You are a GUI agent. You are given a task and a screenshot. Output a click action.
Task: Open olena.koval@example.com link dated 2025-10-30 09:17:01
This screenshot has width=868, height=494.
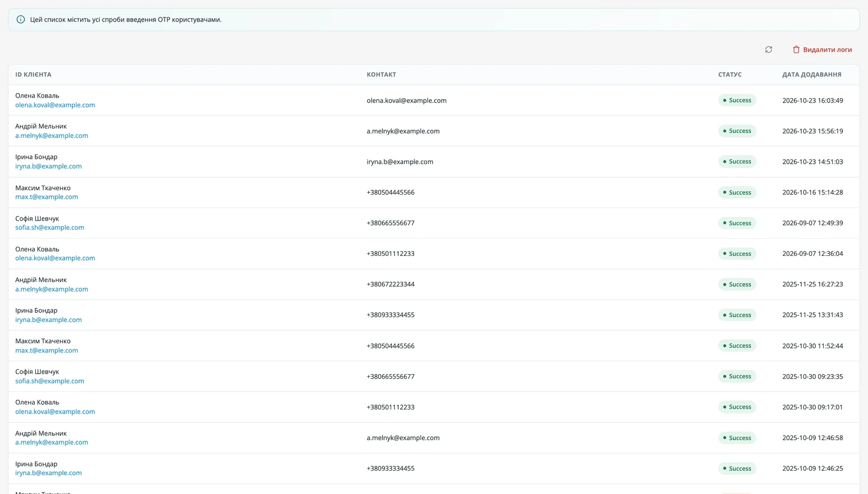click(x=55, y=412)
